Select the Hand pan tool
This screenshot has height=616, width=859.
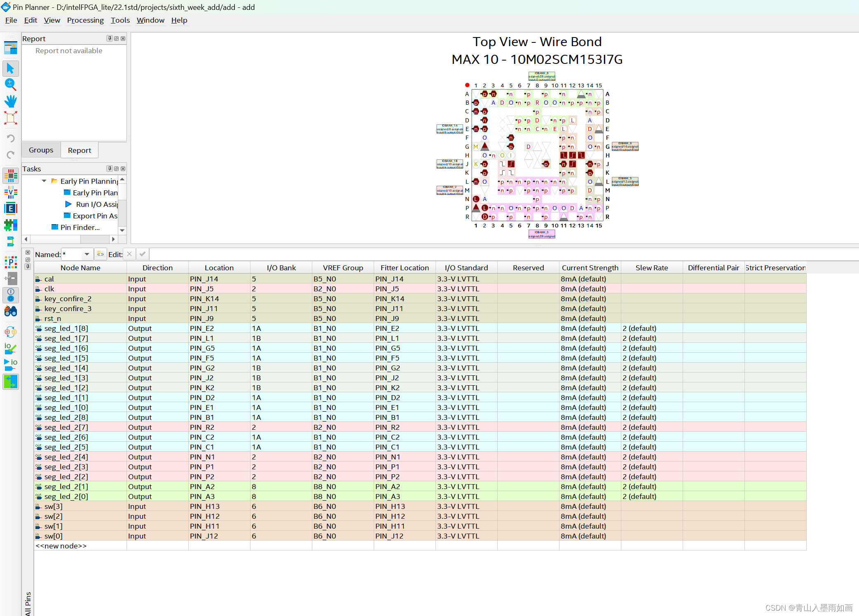[x=11, y=101]
